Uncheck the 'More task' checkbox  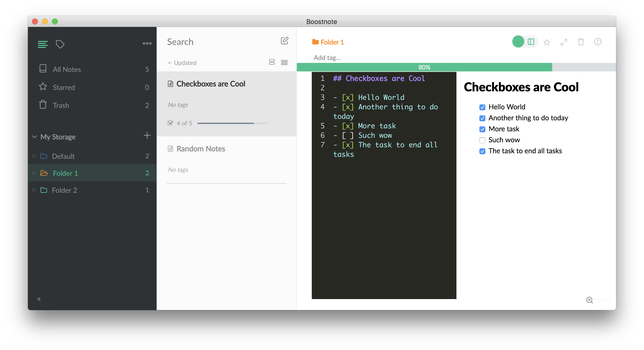pos(482,129)
